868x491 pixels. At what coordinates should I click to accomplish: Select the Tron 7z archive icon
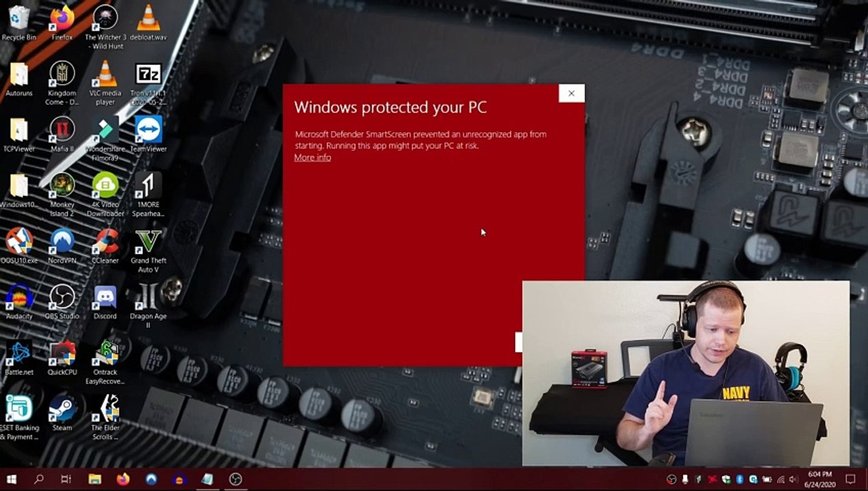click(148, 83)
